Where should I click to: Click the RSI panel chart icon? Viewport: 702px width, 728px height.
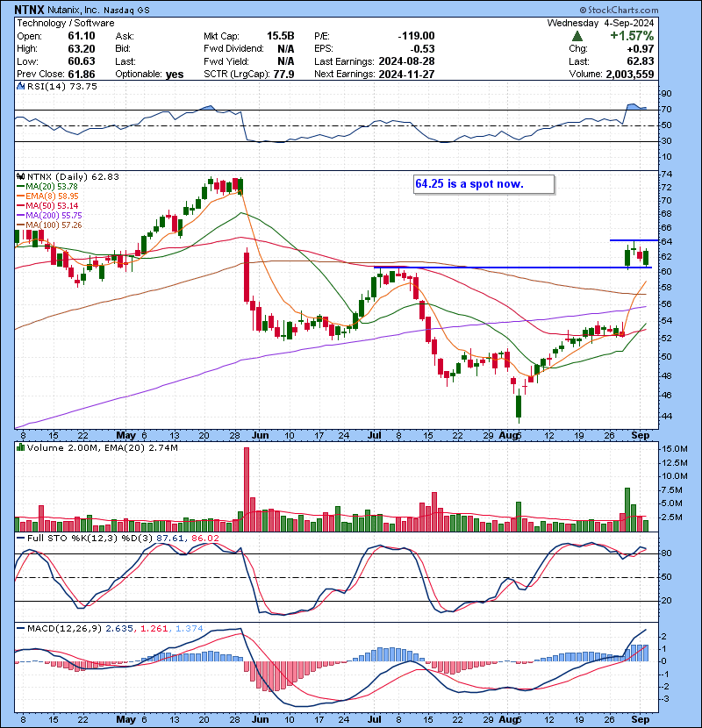coord(20,86)
